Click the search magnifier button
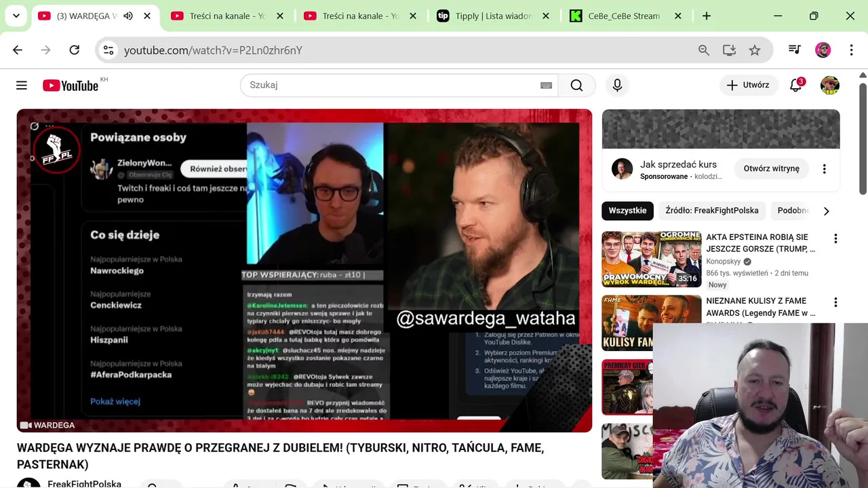This screenshot has width=868, height=488. [x=576, y=85]
